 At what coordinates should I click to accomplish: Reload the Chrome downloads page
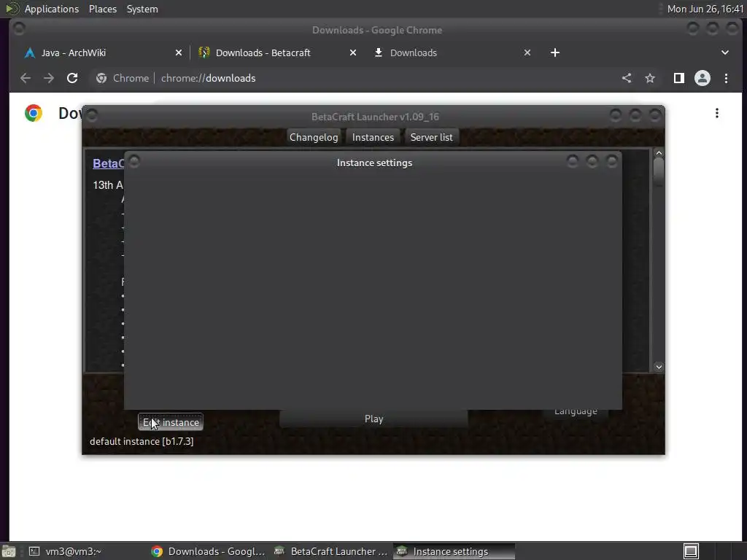pyautogui.click(x=72, y=78)
